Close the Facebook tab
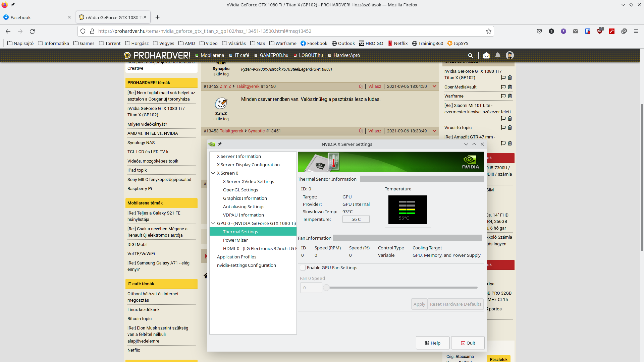The height and width of the screenshot is (362, 644). tap(69, 17)
